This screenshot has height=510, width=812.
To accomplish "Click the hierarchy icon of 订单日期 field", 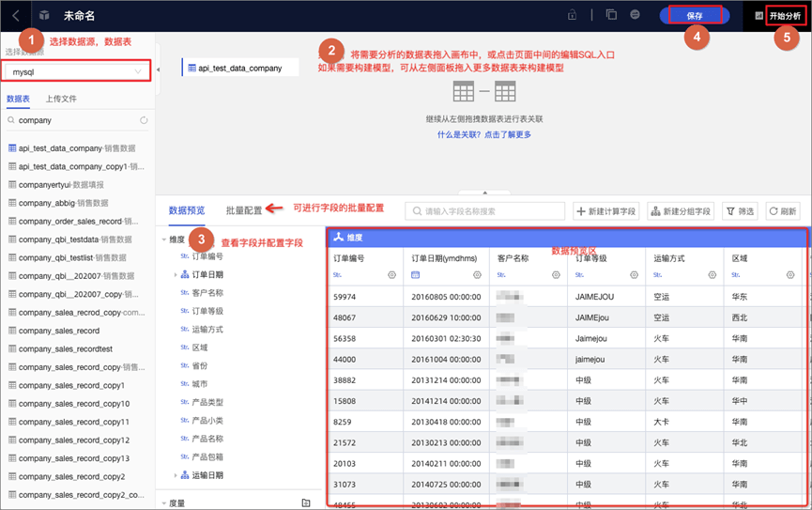I will pos(185,274).
